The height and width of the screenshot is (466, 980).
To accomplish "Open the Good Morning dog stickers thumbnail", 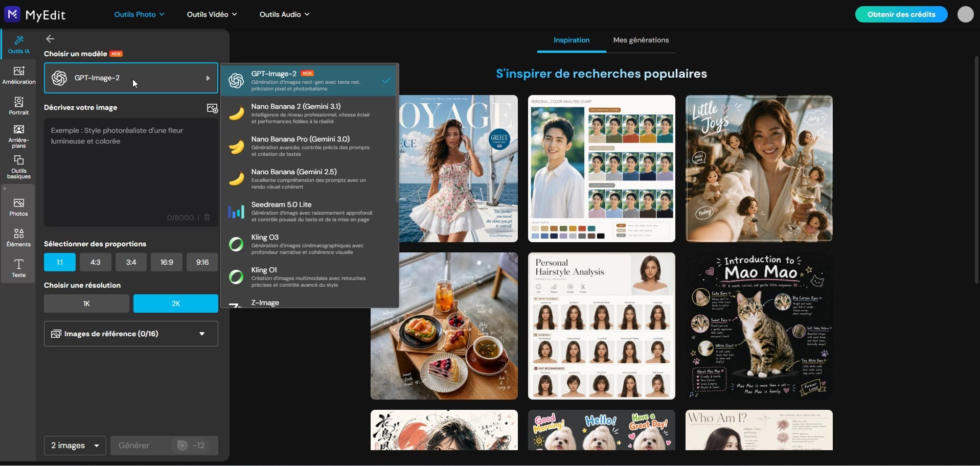I will click(602, 430).
